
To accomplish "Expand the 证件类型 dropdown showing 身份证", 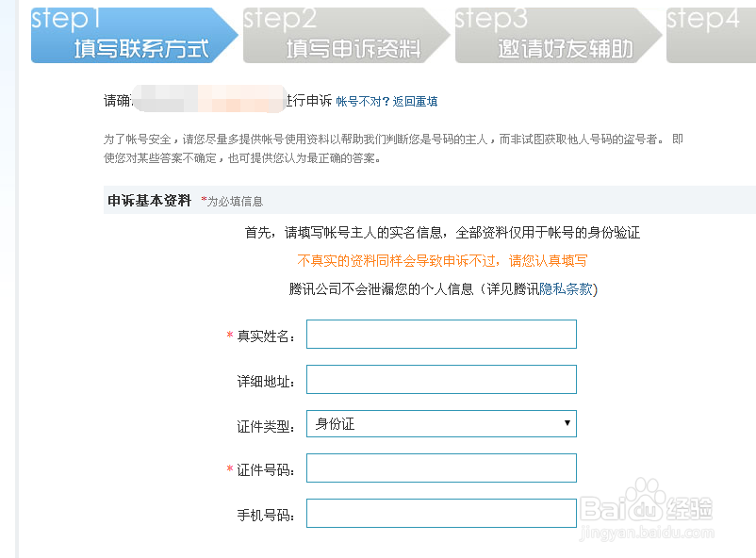I will [x=441, y=423].
